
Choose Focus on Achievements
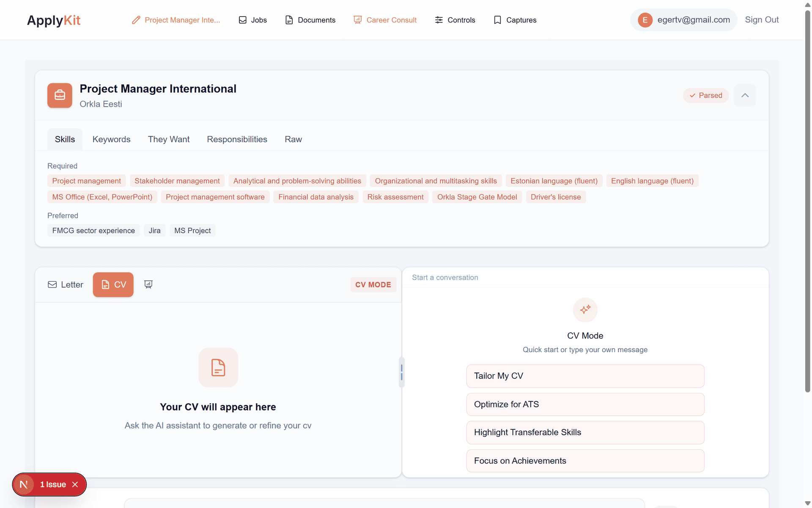585,461
